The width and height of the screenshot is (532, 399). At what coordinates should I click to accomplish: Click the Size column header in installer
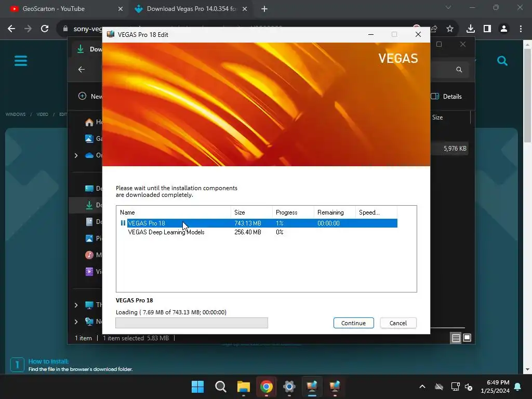click(x=251, y=212)
